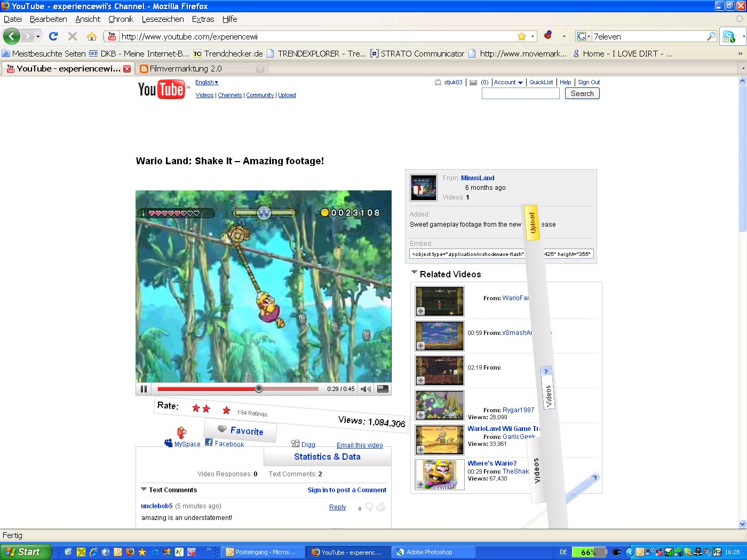Image resolution: width=747 pixels, height=560 pixels.
Task: Show more bookmarks with the toolbar chevron
Action: pyautogui.click(x=740, y=53)
